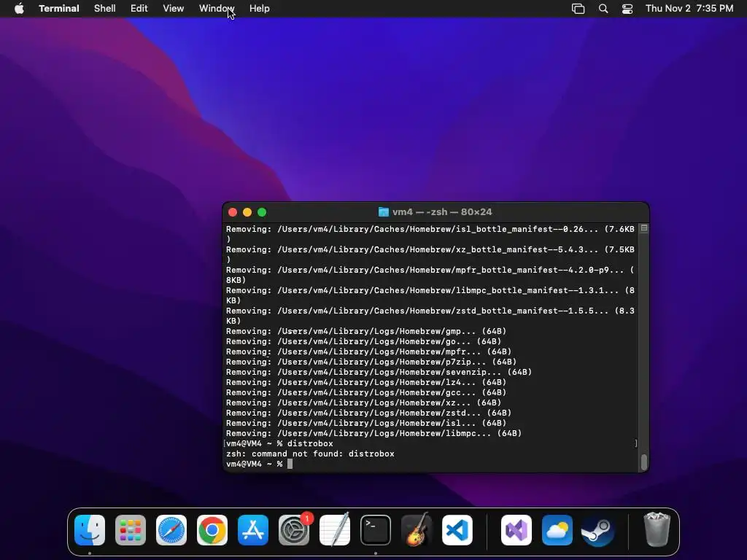The image size is (747, 560).
Task: Click the Terminal icon in the Dock
Action: [376, 530]
